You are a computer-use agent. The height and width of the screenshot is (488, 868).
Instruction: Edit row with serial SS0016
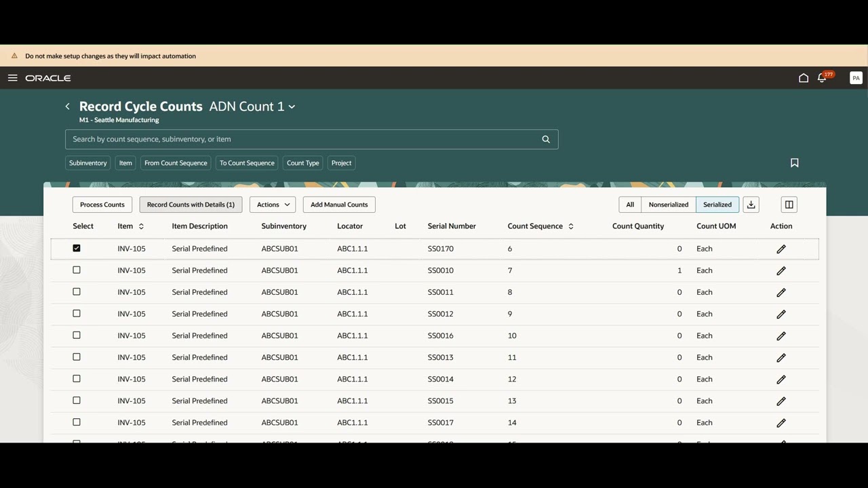tap(781, 336)
